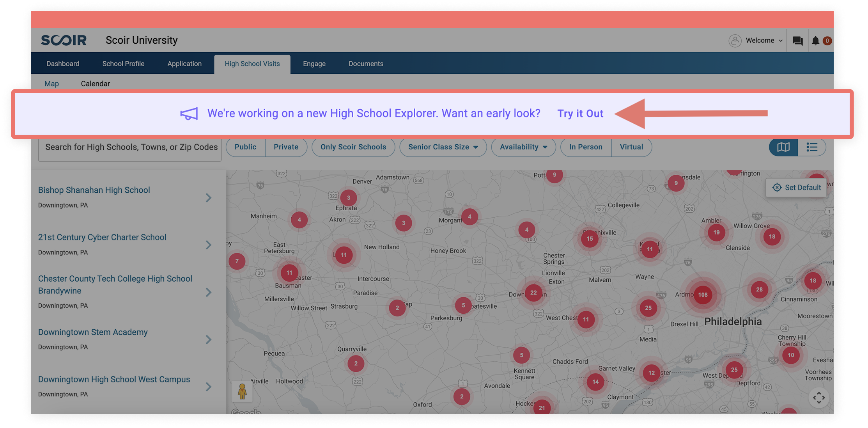Expand Downingtown High School West chevron
This screenshot has width=868, height=428.
[209, 387]
